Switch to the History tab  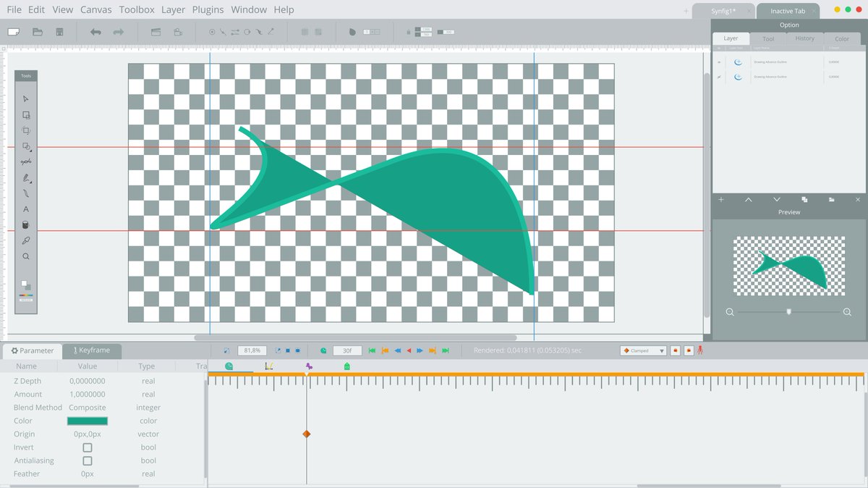tap(804, 38)
